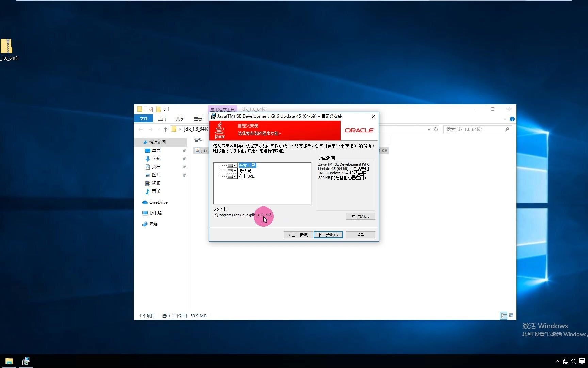Click the Explorer back arrow
This screenshot has width=588, height=368.
pyautogui.click(x=141, y=129)
